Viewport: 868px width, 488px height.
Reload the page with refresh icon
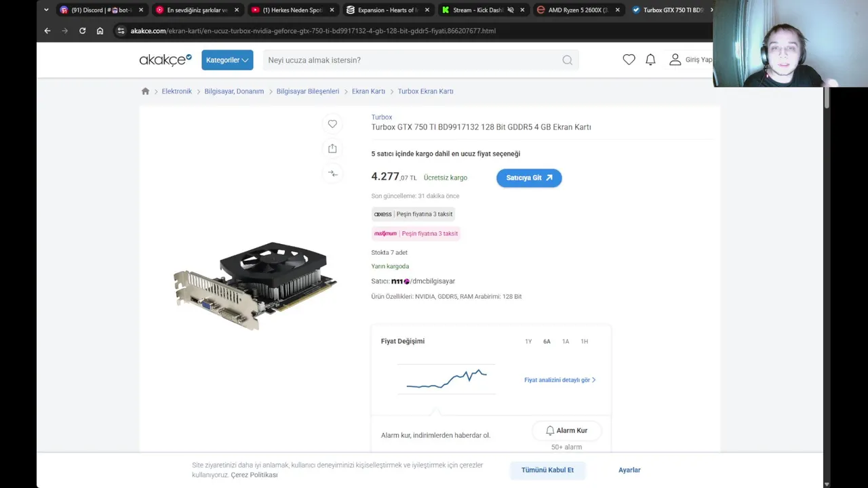[83, 30]
